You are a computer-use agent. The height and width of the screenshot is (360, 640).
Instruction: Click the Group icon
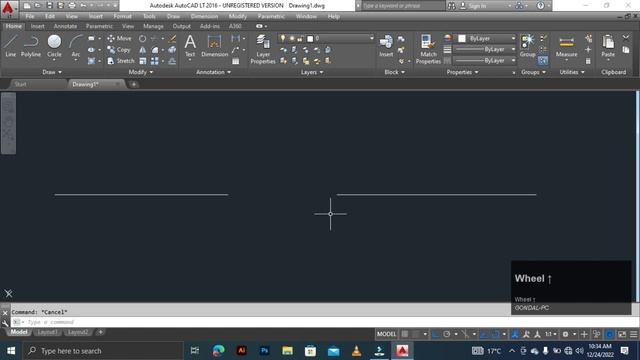(x=527, y=46)
